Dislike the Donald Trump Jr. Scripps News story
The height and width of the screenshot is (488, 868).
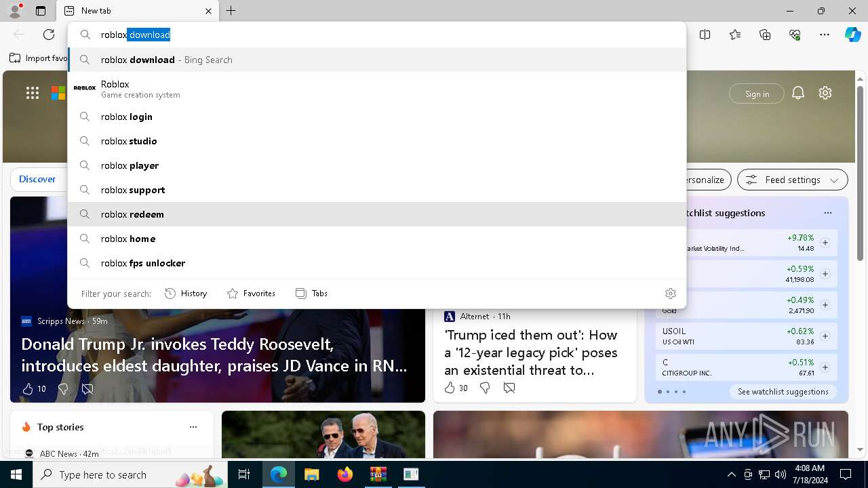point(63,389)
